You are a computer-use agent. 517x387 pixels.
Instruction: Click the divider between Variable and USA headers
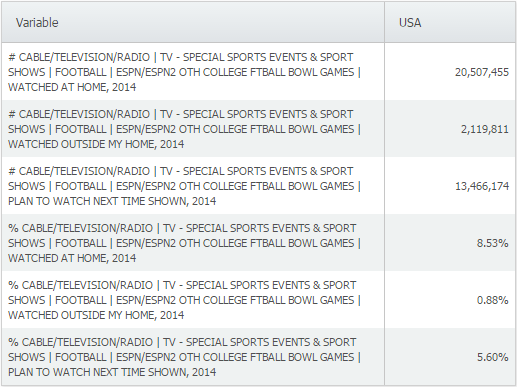click(x=384, y=22)
